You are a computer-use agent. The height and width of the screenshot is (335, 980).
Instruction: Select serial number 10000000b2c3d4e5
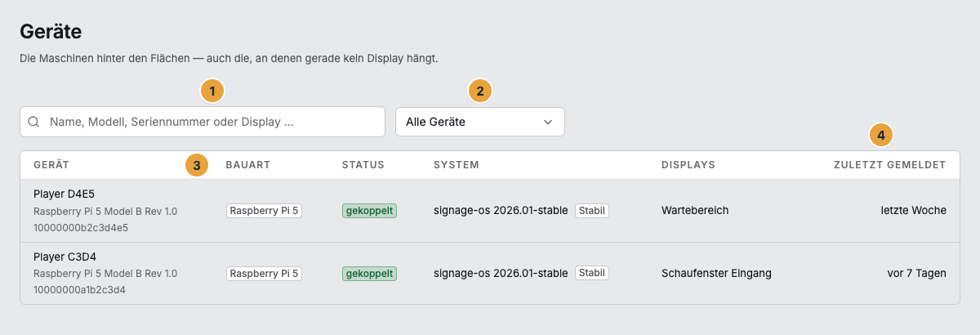[80, 227]
